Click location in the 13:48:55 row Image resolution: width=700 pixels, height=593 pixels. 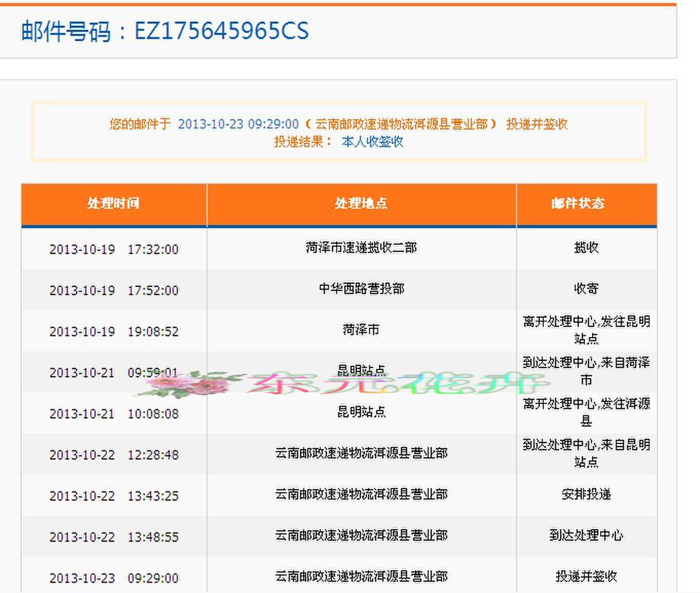[361, 535]
